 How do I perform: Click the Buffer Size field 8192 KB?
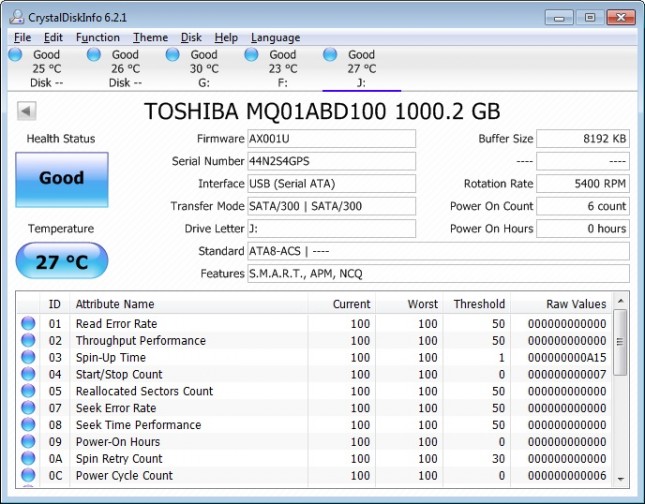583,139
